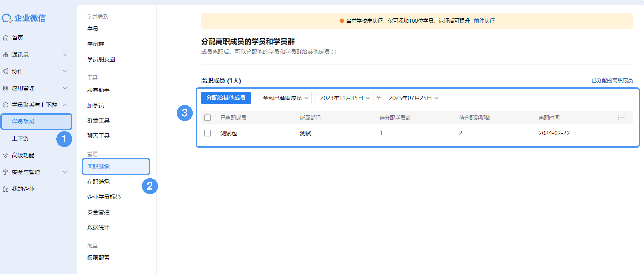Open 学员朋友圈 menu item

(x=101, y=59)
